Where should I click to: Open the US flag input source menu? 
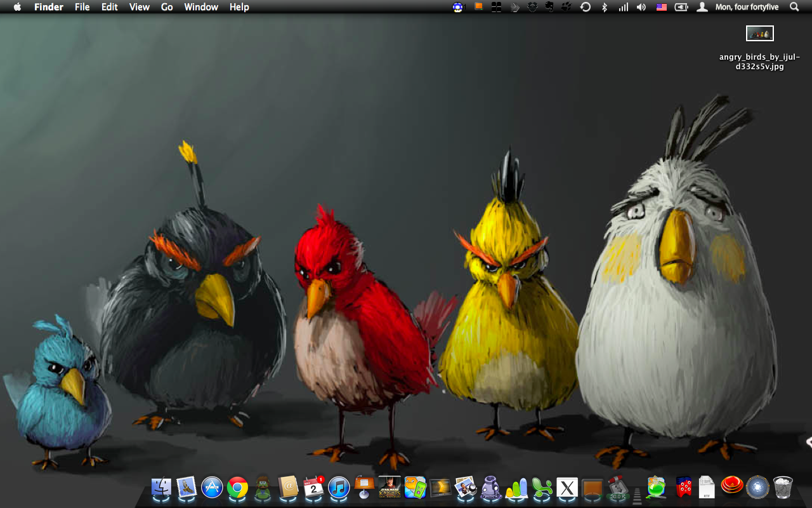coord(662,7)
